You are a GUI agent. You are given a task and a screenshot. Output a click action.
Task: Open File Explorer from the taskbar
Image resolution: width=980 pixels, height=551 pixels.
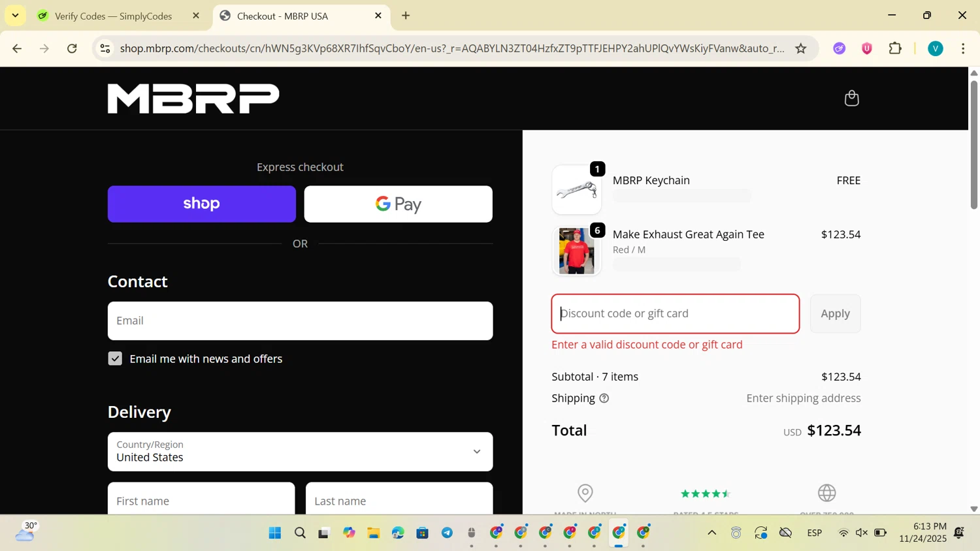374,533
